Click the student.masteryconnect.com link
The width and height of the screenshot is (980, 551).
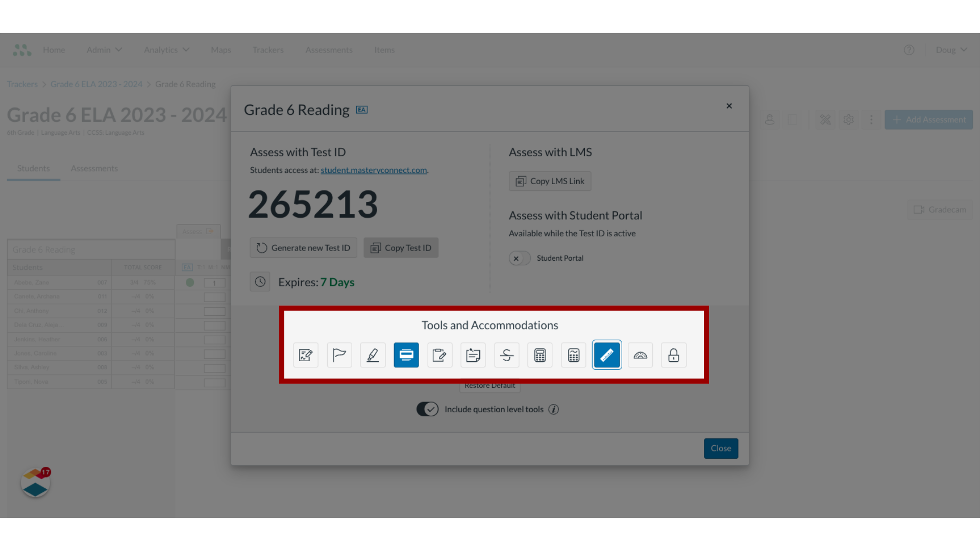(374, 169)
